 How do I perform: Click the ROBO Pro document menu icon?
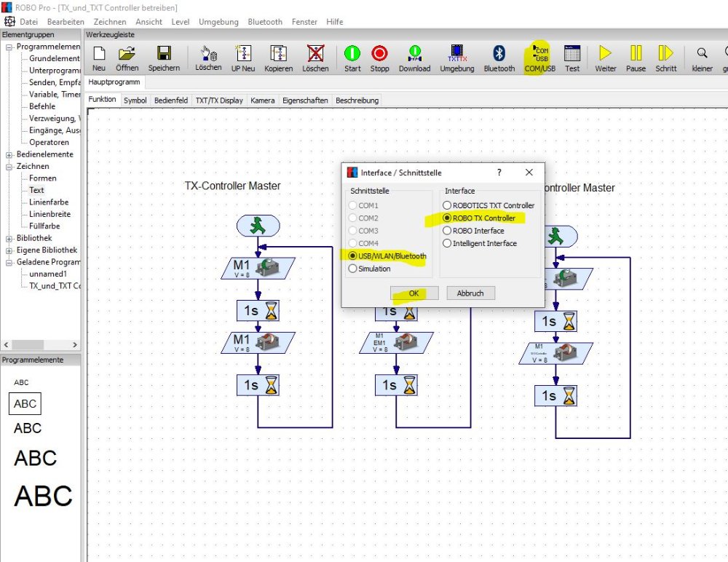(x=9, y=21)
